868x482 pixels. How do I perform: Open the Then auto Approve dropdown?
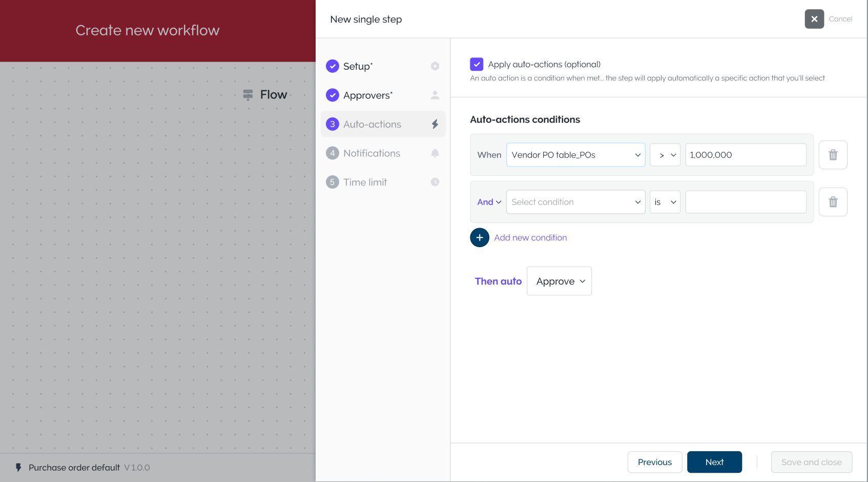coord(559,281)
